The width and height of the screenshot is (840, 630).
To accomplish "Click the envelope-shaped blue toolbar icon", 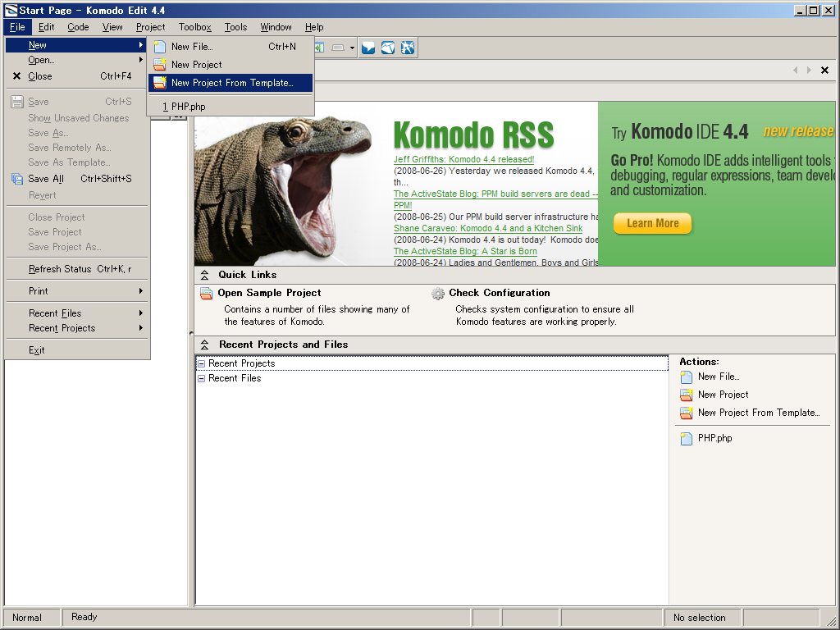I will [x=388, y=48].
